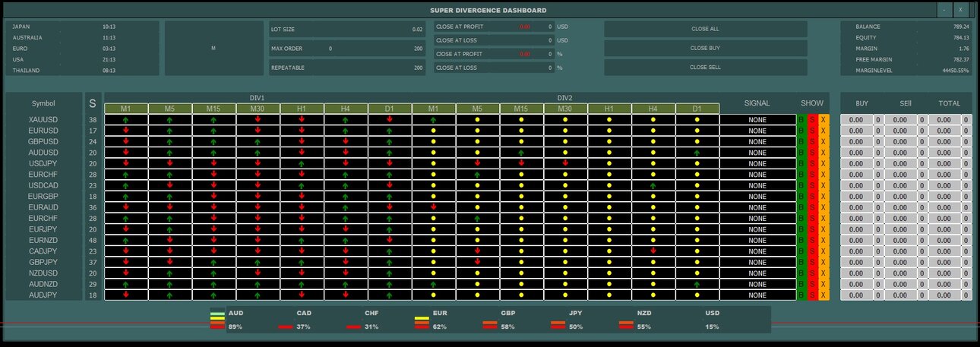Click GBPUSD DIV2 M1 yellow dot
Screen dimensions: 980x347
(x=434, y=142)
